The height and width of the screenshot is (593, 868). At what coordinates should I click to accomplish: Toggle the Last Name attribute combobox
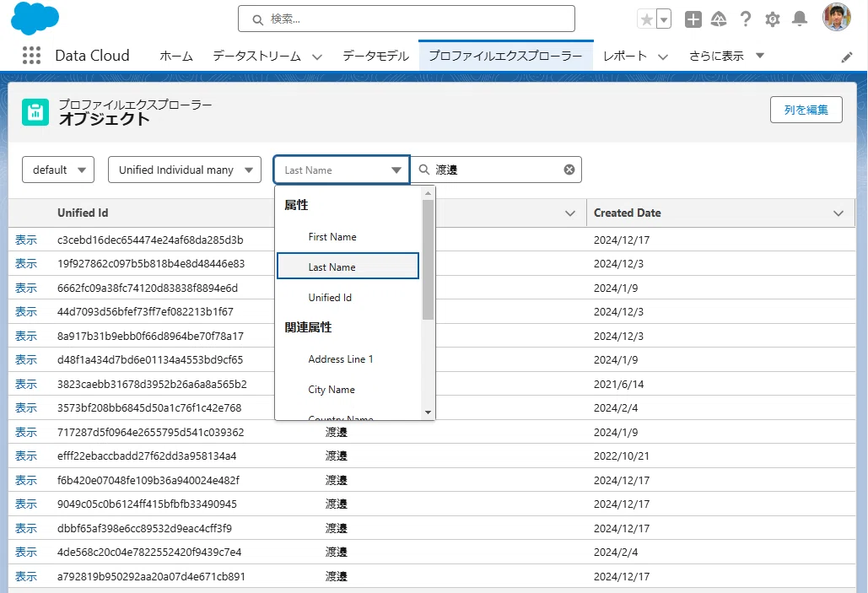pyautogui.click(x=342, y=170)
